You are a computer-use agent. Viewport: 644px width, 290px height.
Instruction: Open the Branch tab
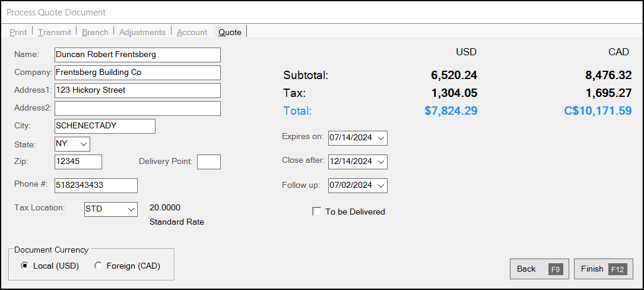tap(95, 32)
